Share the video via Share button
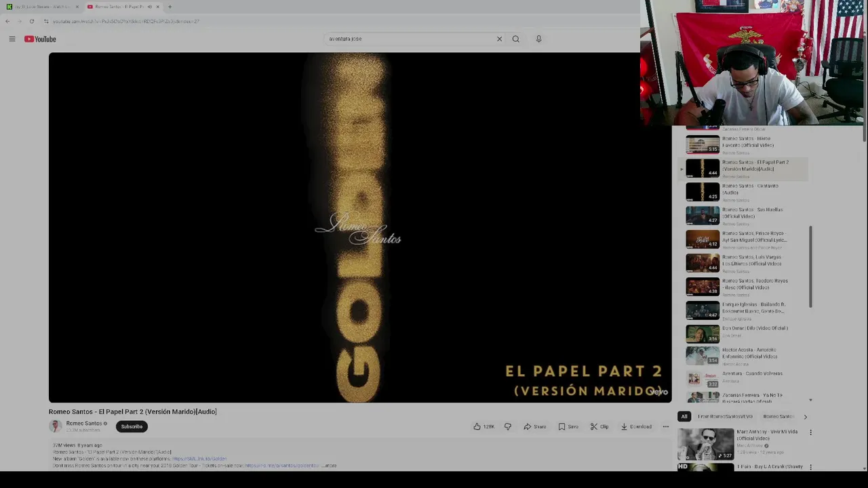This screenshot has width=868, height=488. (535, 426)
